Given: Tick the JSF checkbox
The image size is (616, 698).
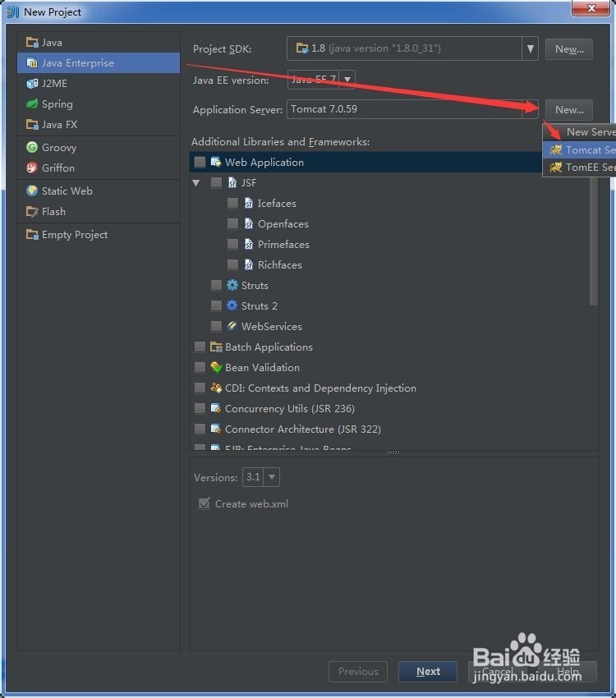Looking at the screenshot, I should (216, 182).
